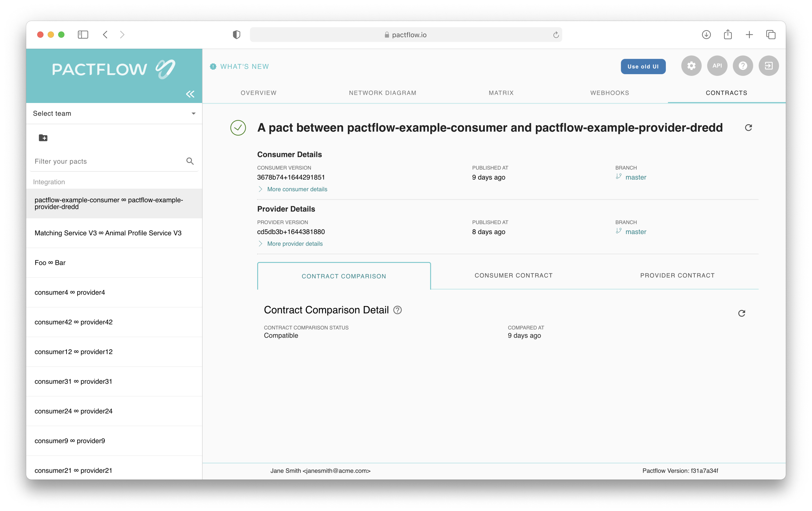Screen dimensions: 812x511
Task: Switch to the NETWORK DIAGRAM tab
Action: [382, 93]
